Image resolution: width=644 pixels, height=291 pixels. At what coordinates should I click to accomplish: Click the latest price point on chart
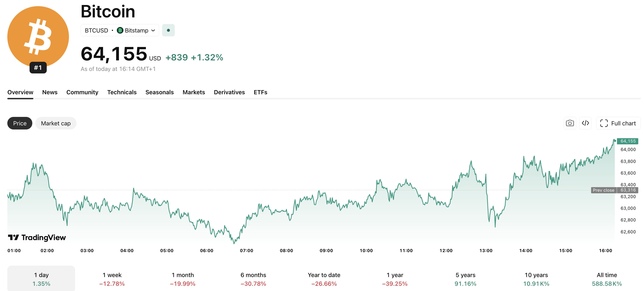coord(615,141)
